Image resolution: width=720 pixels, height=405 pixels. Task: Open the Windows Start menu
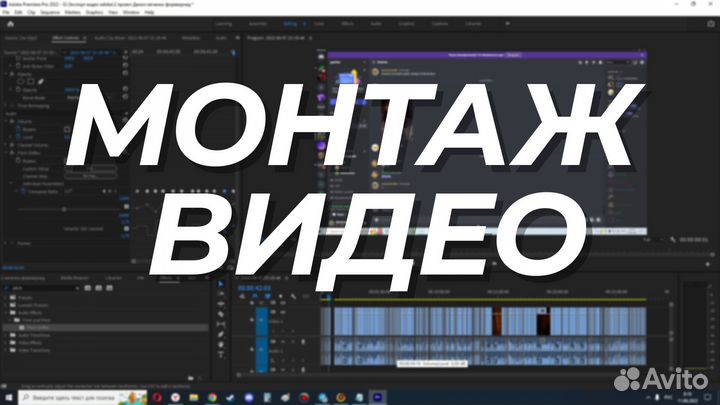click(9, 397)
